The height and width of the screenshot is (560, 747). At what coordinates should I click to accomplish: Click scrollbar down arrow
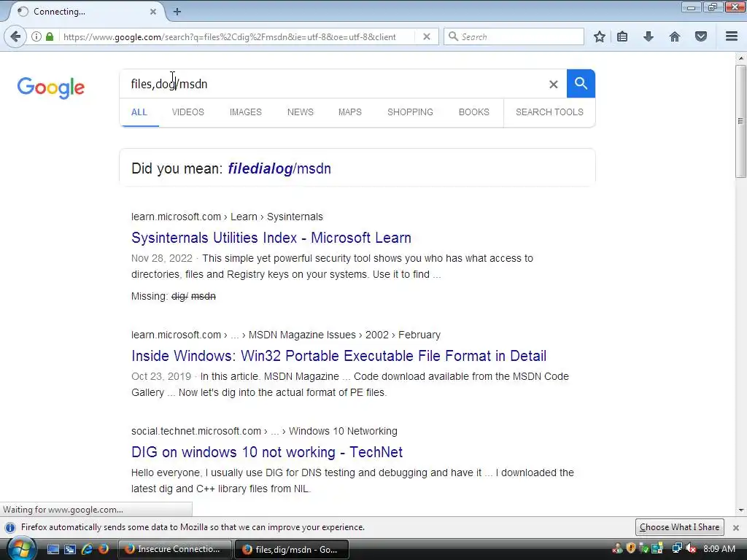[740, 510]
